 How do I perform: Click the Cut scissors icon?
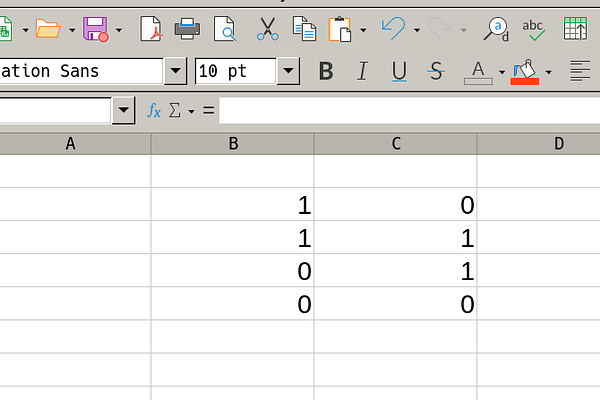pos(267,29)
